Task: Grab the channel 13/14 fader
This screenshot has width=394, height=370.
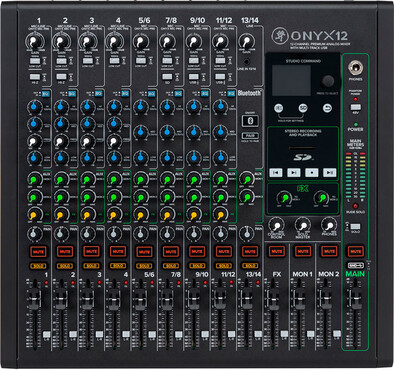Action: [246, 297]
